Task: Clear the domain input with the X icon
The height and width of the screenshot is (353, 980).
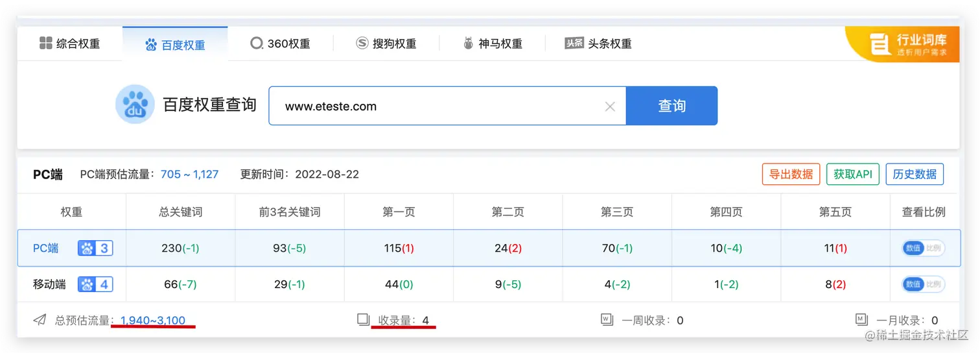Action: click(x=610, y=106)
